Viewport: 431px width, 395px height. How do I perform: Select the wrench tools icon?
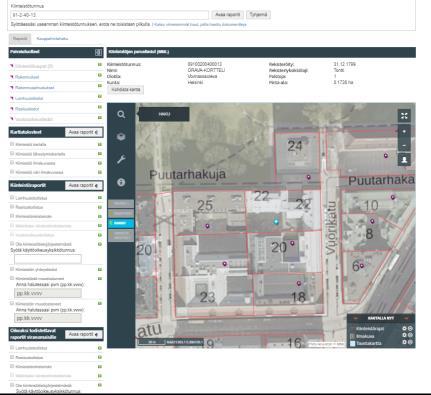(x=121, y=159)
